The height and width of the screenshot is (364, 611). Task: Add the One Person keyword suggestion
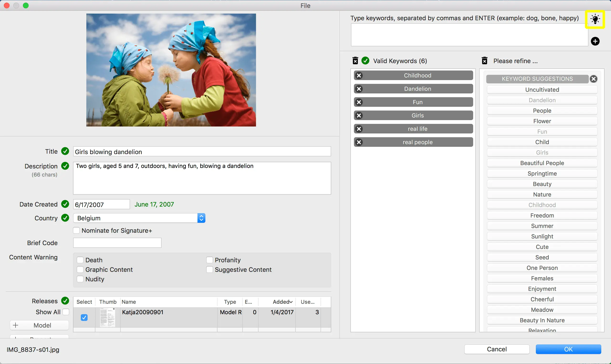tap(542, 268)
